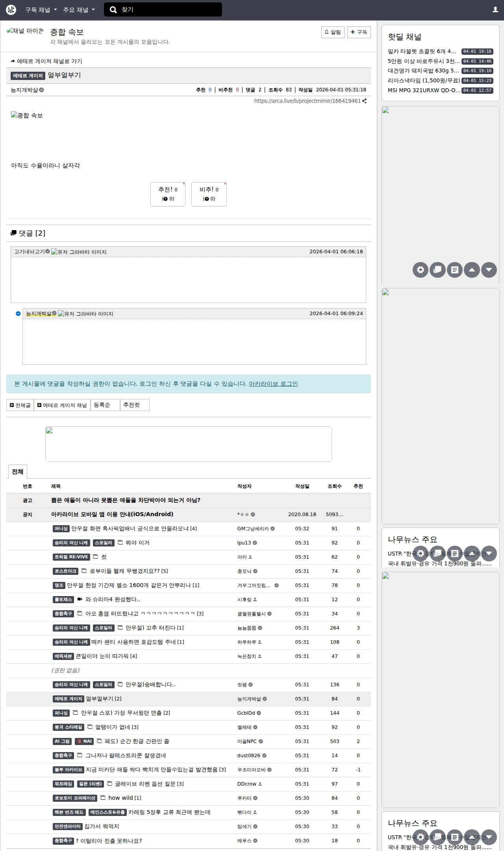
Task: Collapse the 능지개박살 reply with blue arrow icon
Action: pyautogui.click(x=18, y=314)
